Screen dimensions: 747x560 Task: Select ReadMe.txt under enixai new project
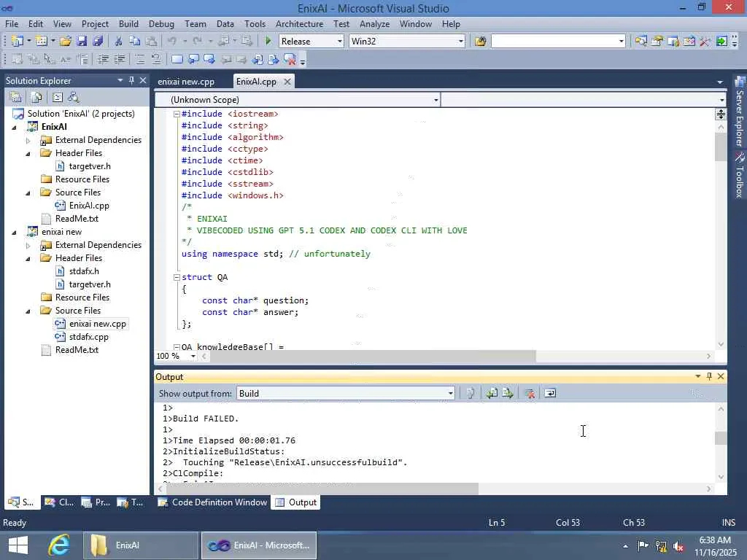coord(77,350)
